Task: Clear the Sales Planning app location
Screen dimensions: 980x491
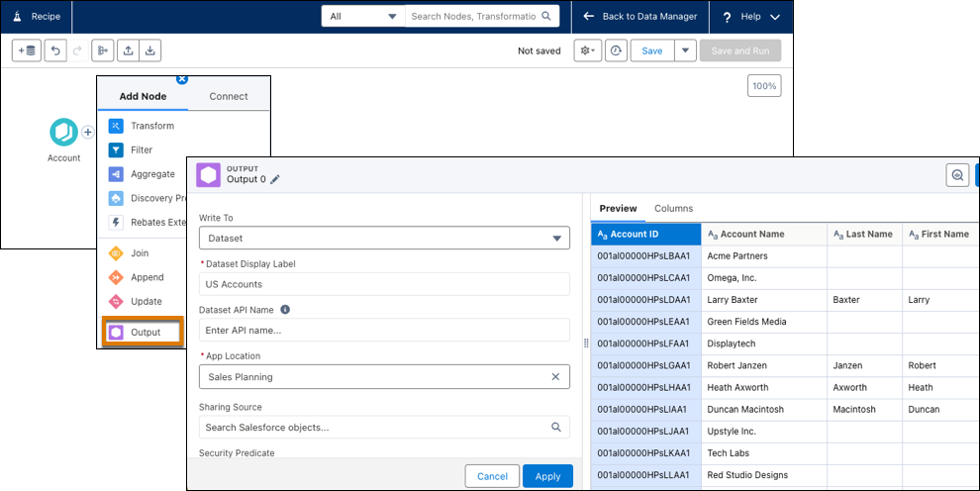Action: 555,377
